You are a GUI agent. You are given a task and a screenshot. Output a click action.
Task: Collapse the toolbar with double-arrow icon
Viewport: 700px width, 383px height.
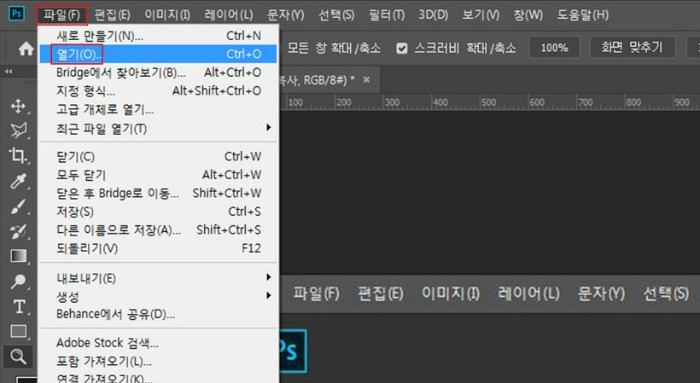click(8, 71)
